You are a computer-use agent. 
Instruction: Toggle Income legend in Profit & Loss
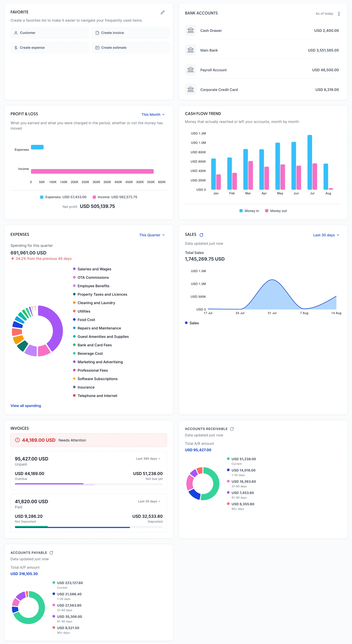click(x=115, y=197)
